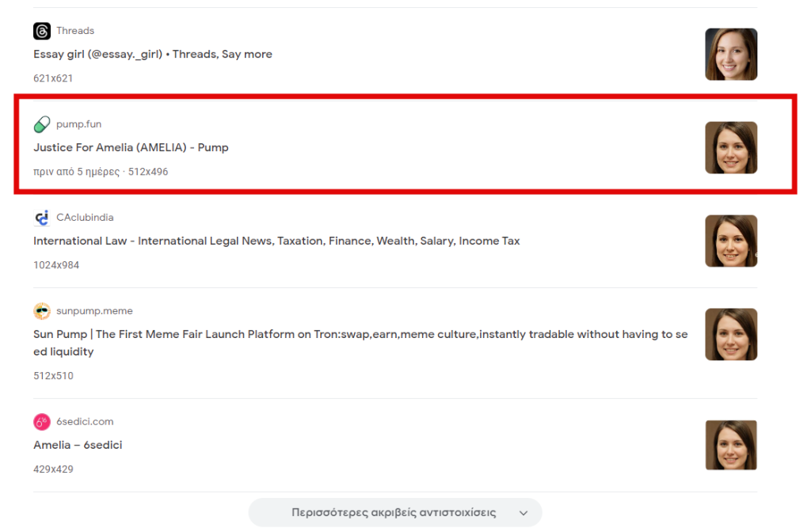Click the sunpump.meme sunglasses favicon
This screenshot has height=532, width=811.
point(42,311)
